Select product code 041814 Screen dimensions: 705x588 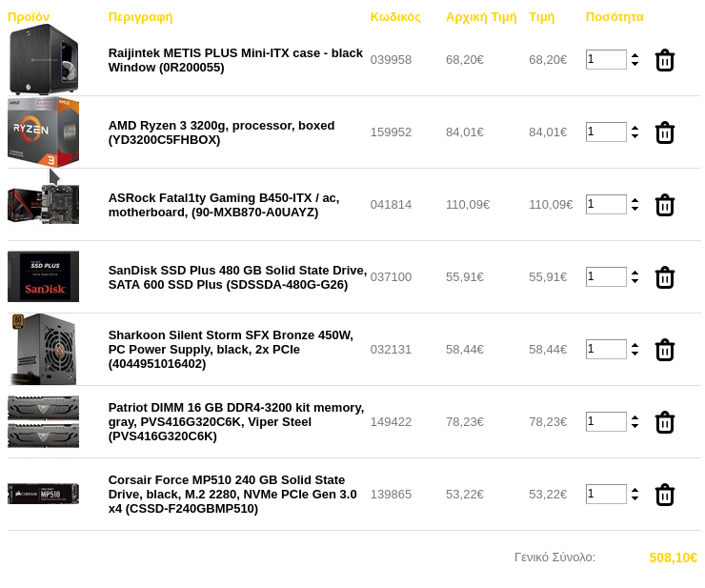tap(391, 205)
